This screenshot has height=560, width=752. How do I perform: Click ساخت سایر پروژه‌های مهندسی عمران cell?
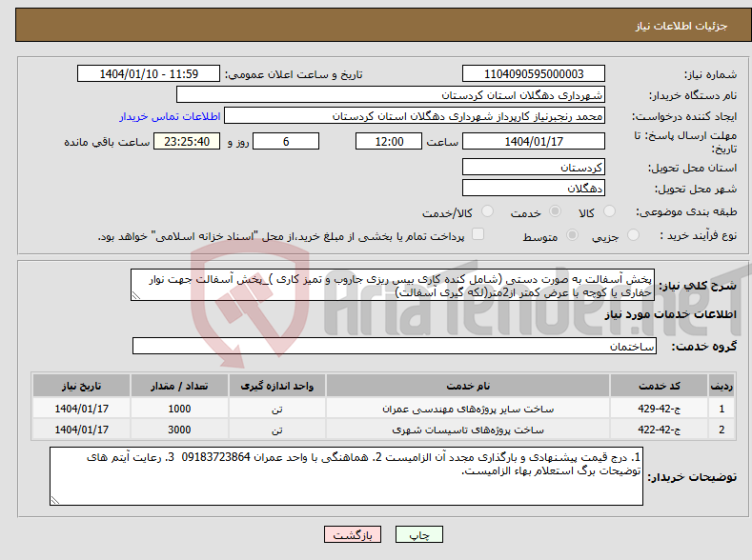tap(468, 409)
